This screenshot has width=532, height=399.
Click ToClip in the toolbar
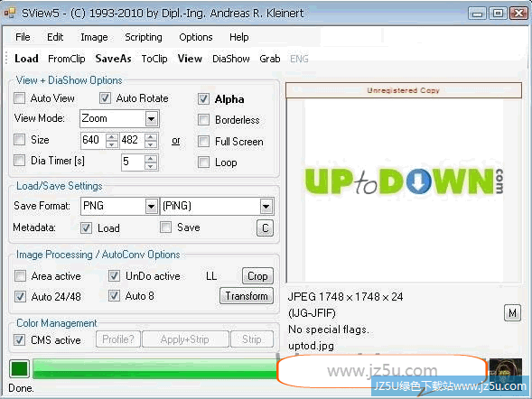[154, 59]
